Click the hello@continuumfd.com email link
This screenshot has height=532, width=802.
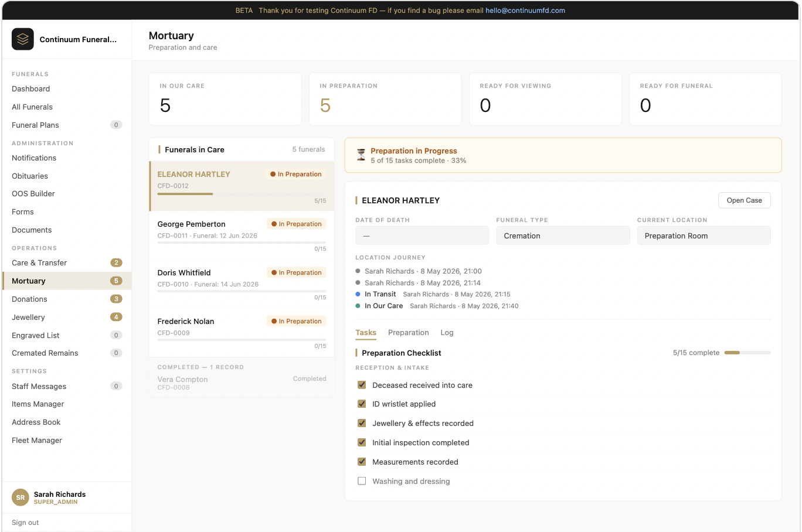click(525, 11)
